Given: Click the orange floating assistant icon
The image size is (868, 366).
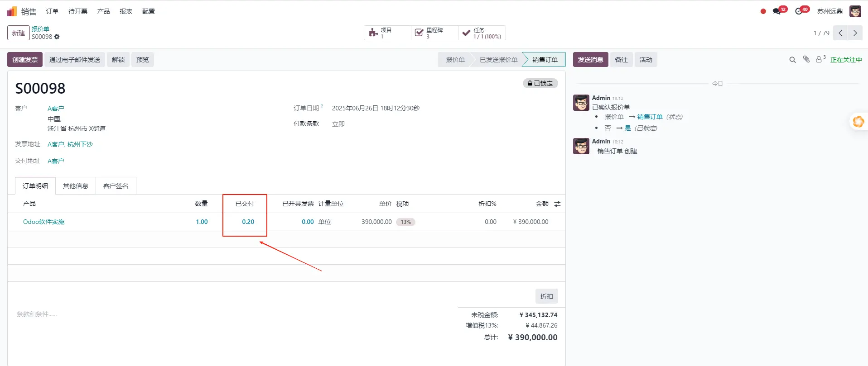Looking at the screenshot, I should pos(858,122).
